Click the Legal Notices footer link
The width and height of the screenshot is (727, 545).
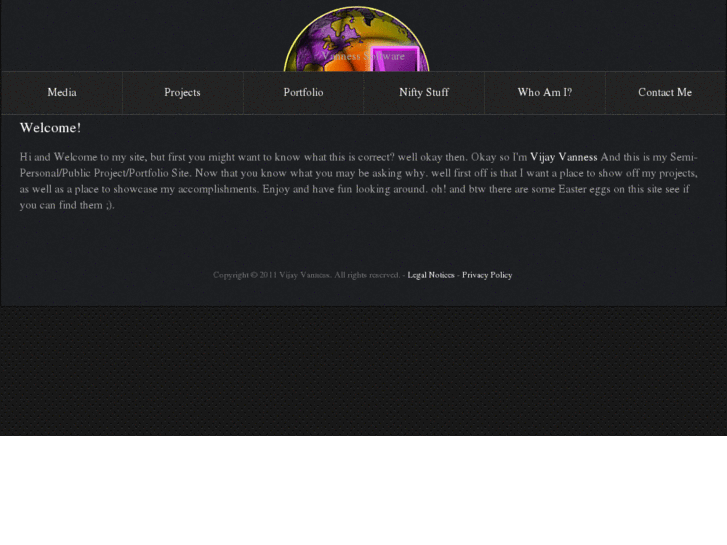[431, 275]
